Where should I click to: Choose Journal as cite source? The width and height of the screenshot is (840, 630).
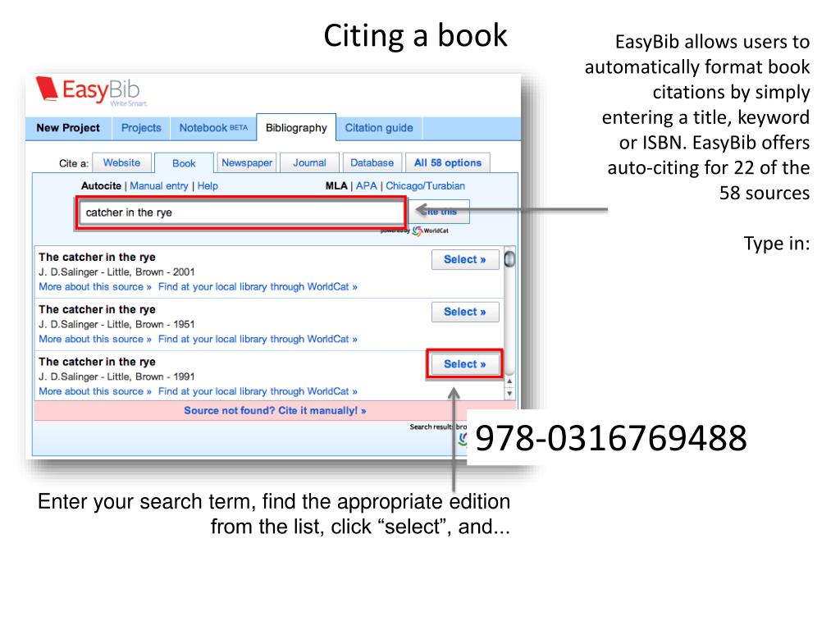[x=309, y=163]
